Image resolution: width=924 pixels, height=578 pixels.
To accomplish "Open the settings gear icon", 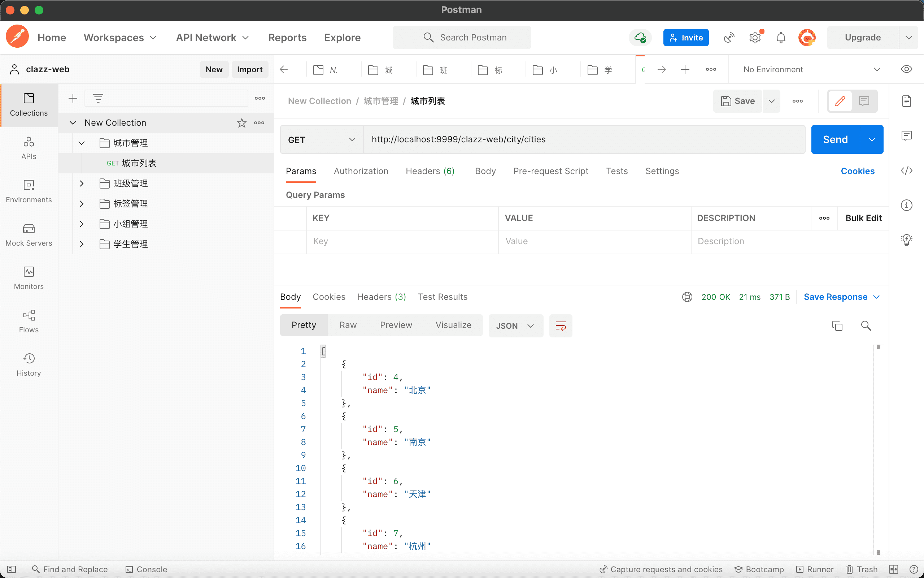I will click(755, 38).
